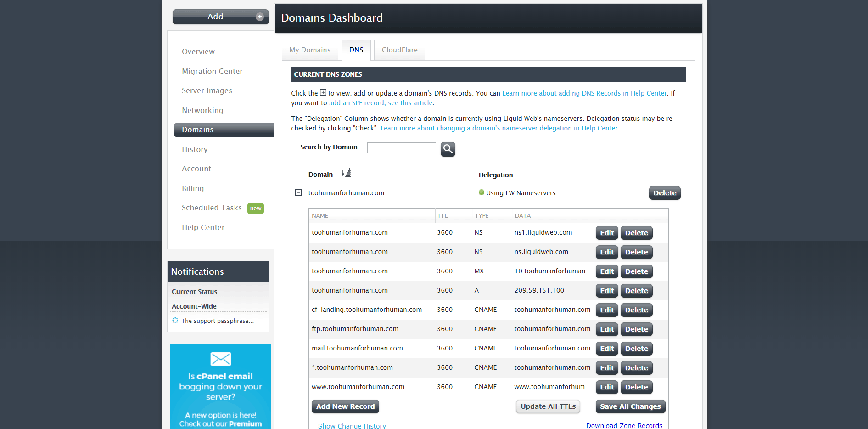Edit the A record 209.59.151.100
The image size is (868, 429).
coord(607,291)
